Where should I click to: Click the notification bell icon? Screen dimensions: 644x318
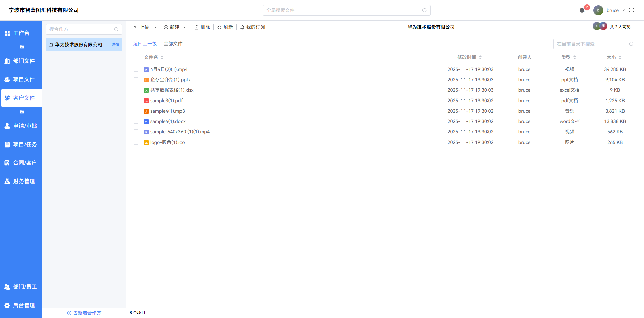pos(582,10)
